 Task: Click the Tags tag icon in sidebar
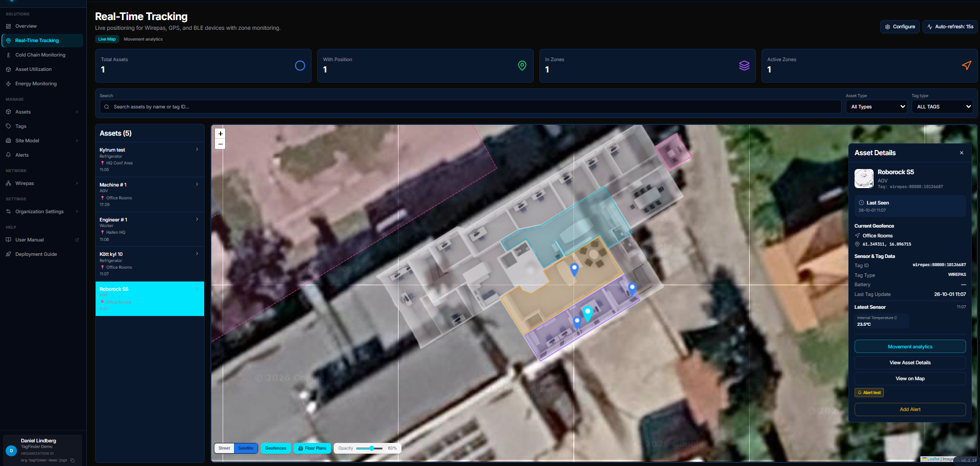click(x=8, y=126)
